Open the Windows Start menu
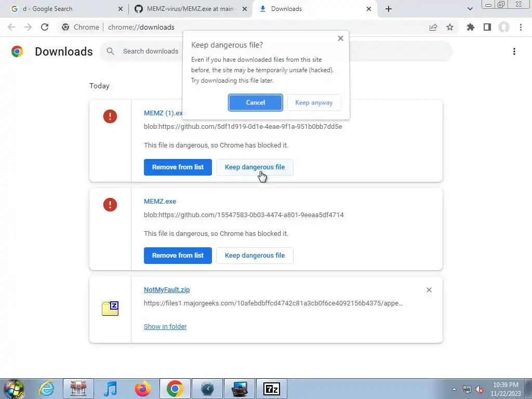 14,389
